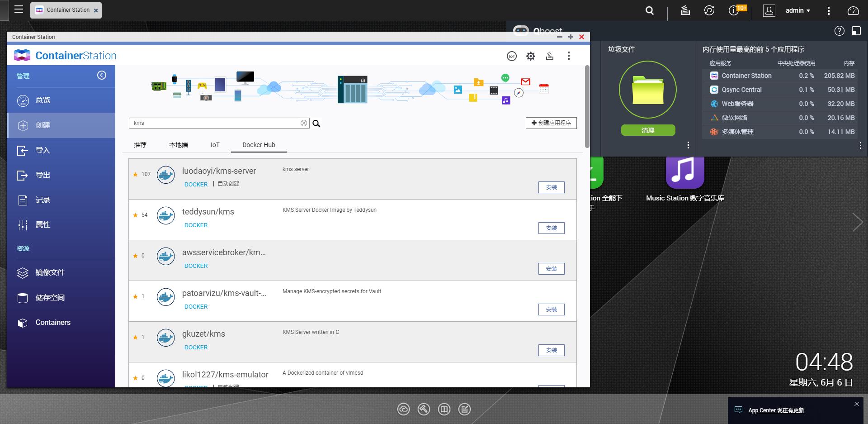The image size is (868, 424).
Task: Run search with magnifier next to kms field
Action: [x=316, y=123]
